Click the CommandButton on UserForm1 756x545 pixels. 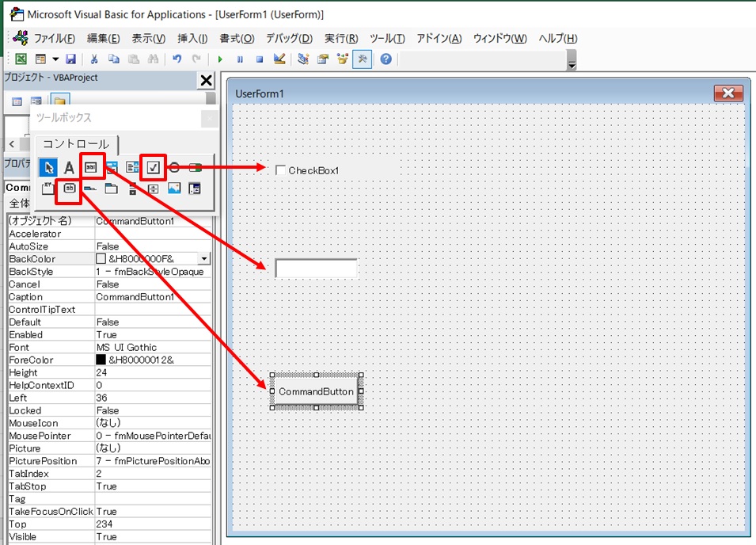[317, 391]
